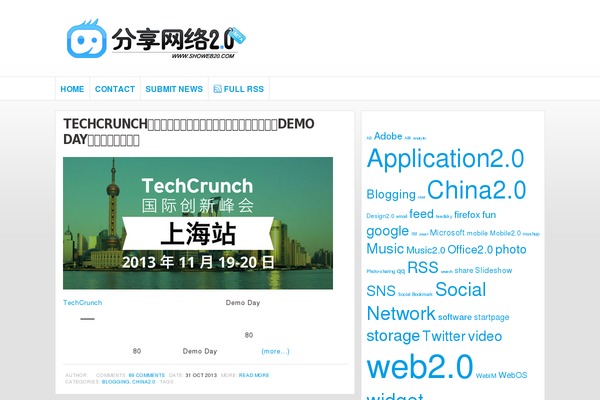Click the Design2.0 tag
Viewport: 600px width, 400px height.
pos(380,216)
